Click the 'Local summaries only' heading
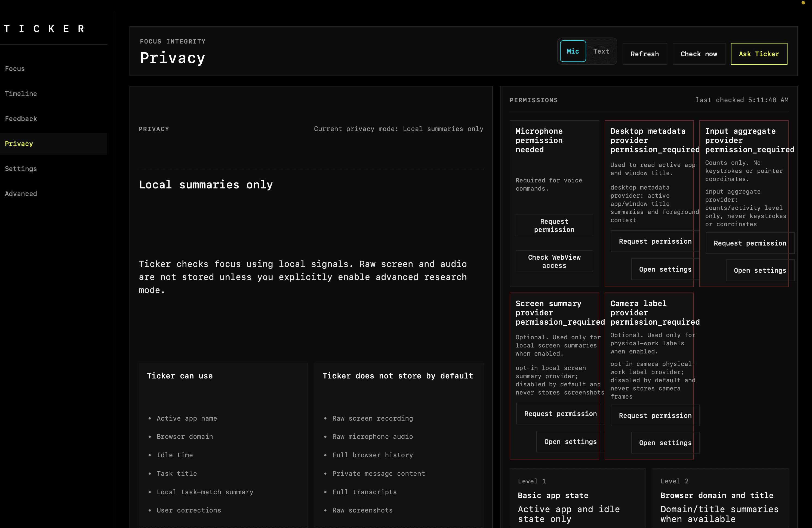This screenshot has width=812, height=528. [206, 185]
